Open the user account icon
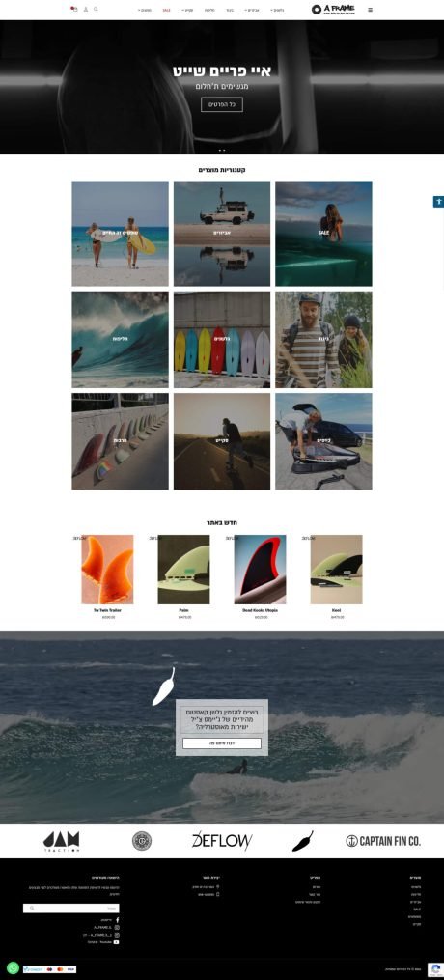Image resolution: width=444 pixels, height=980 pixels. click(x=86, y=10)
